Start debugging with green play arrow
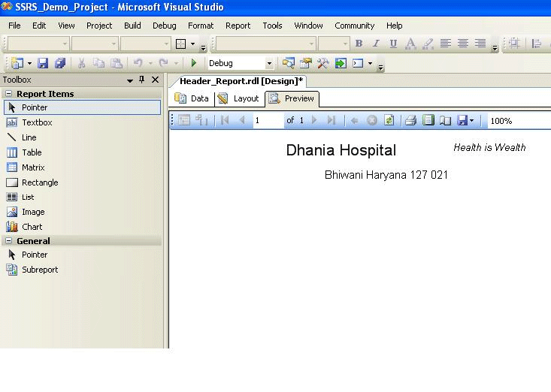The image size is (551, 392). (x=194, y=63)
